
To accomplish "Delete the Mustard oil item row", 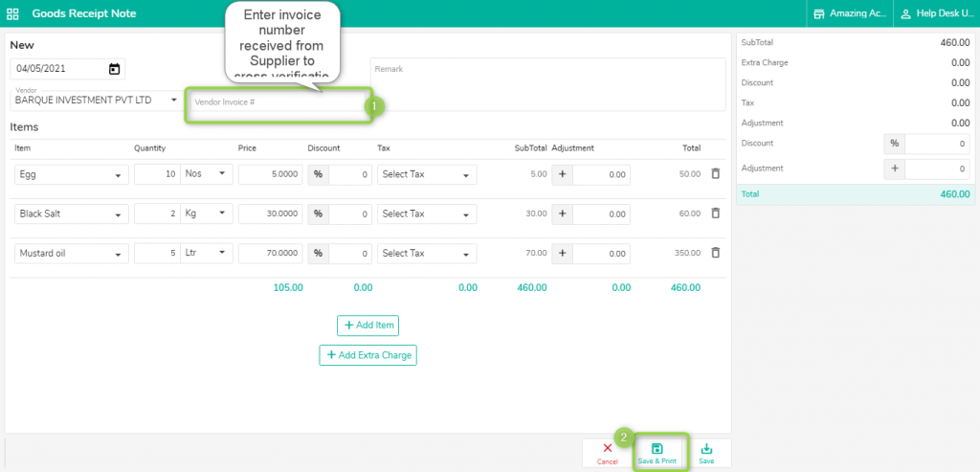I will 716,253.
